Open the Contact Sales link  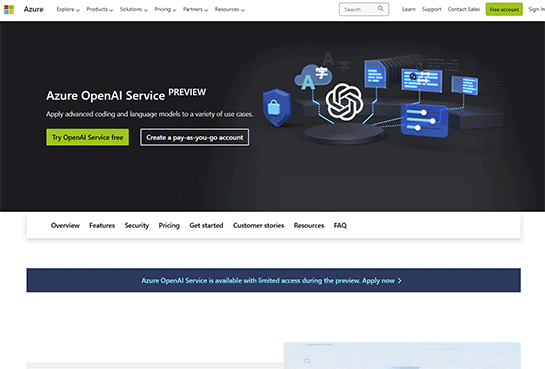click(x=464, y=9)
